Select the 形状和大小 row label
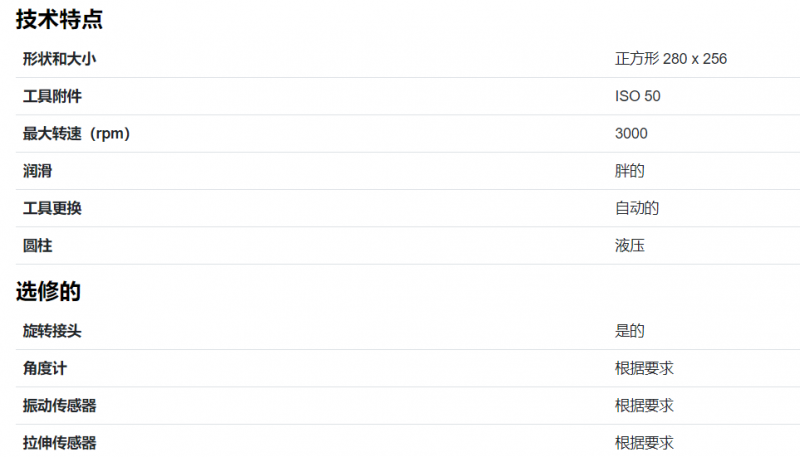The height and width of the screenshot is (457, 800). pyautogui.click(x=59, y=59)
